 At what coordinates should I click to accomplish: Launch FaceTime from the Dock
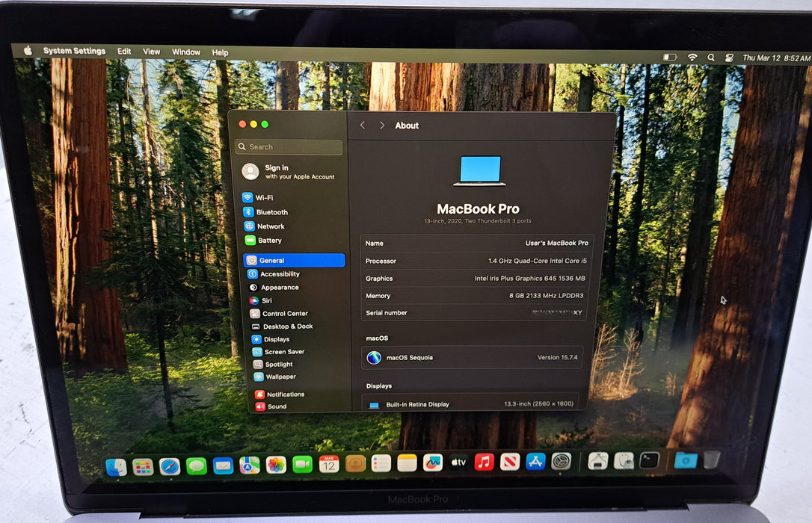click(x=302, y=465)
